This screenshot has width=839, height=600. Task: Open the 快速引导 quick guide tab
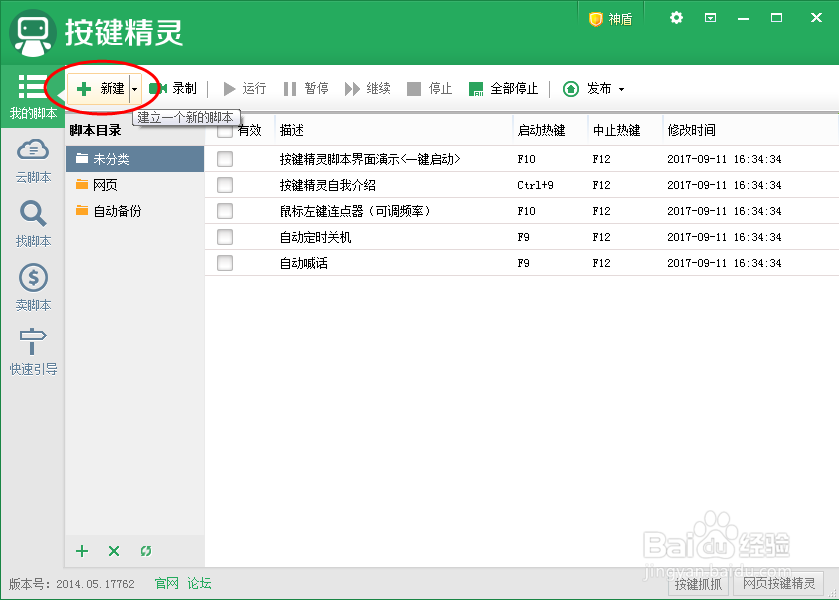33,352
